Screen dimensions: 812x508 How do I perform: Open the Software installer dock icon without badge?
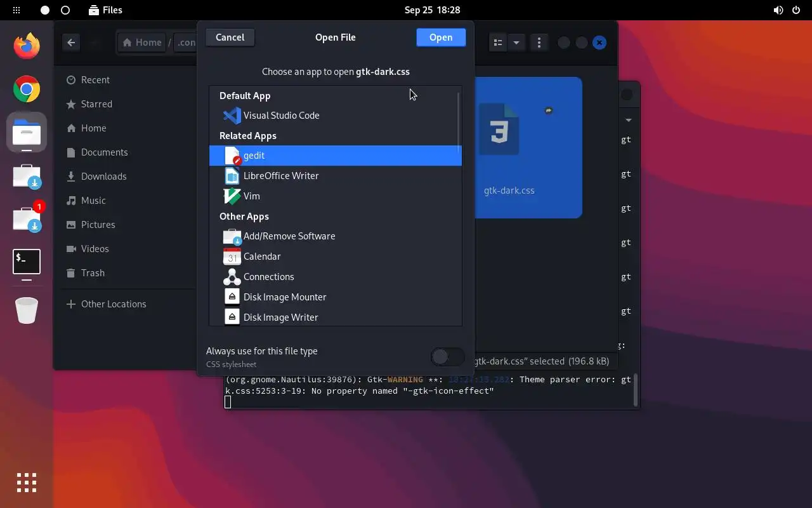pyautogui.click(x=27, y=177)
